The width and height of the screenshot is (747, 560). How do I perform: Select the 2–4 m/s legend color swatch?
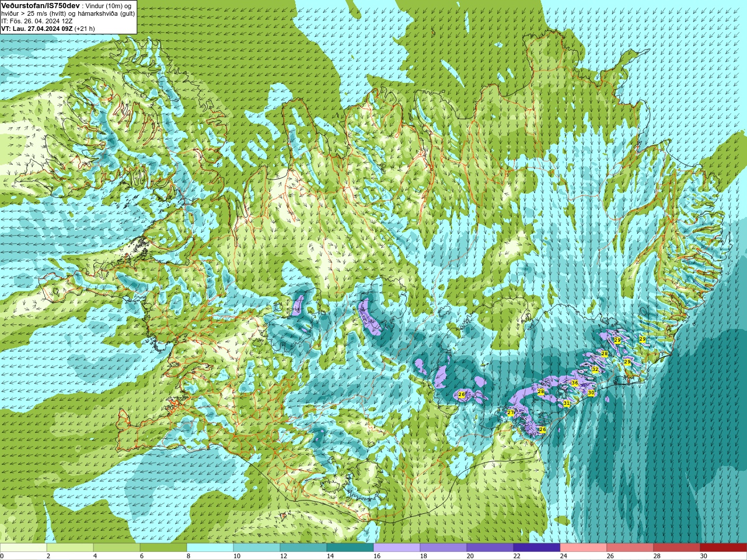pyautogui.click(x=70, y=548)
